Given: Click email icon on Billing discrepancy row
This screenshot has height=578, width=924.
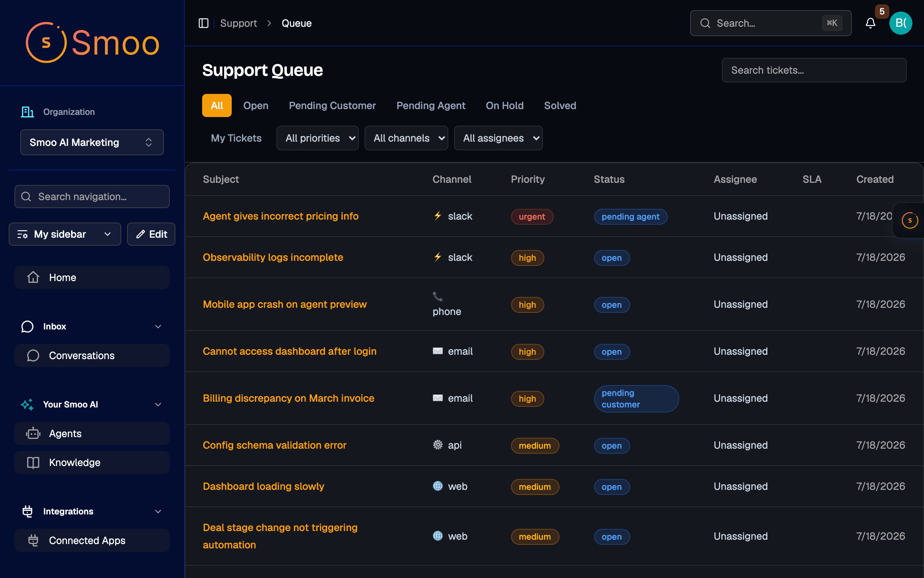Looking at the screenshot, I should tap(437, 398).
